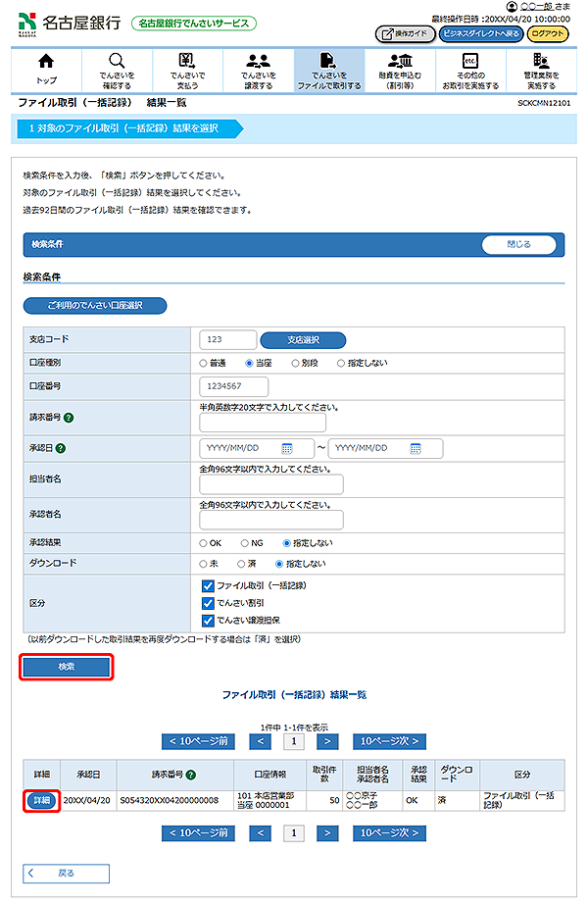Click help icon beside 請求番号 field label
The width and height of the screenshot is (588, 903).
[x=70, y=417]
